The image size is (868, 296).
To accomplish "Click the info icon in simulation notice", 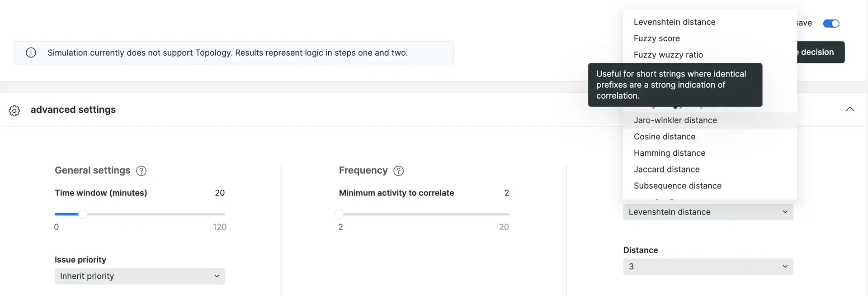I will (x=31, y=53).
